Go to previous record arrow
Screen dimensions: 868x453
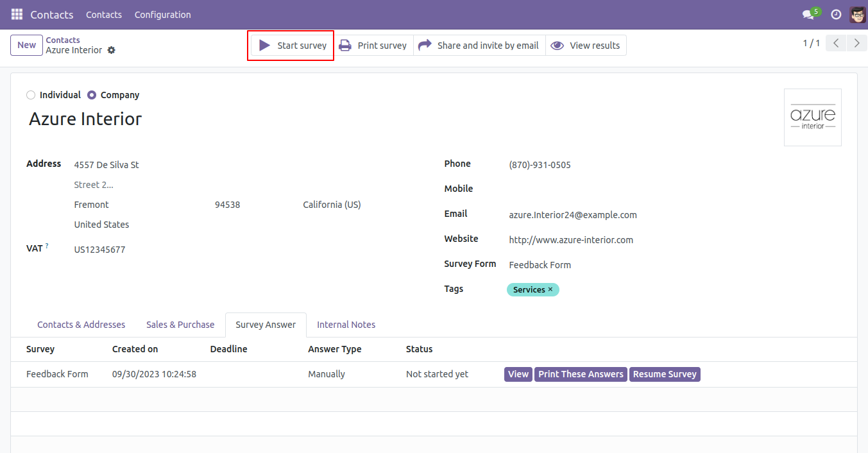click(x=836, y=44)
